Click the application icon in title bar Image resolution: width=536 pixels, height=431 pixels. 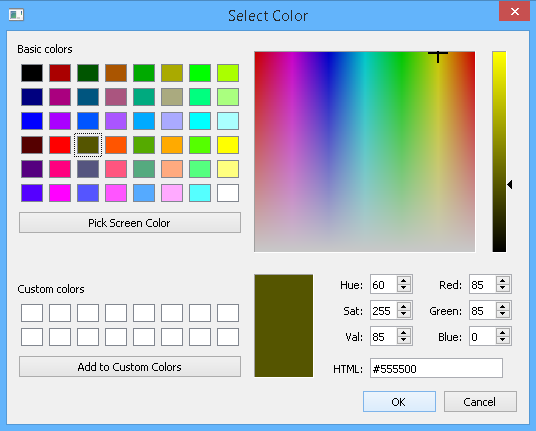pyautogui.click(x=16, y=15)
